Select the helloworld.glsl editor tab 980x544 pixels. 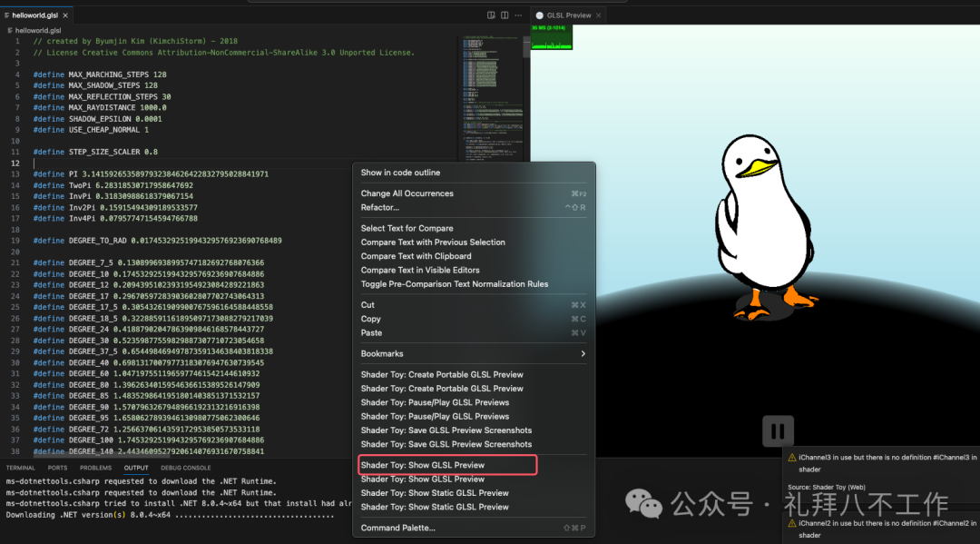tap(35, 15)
